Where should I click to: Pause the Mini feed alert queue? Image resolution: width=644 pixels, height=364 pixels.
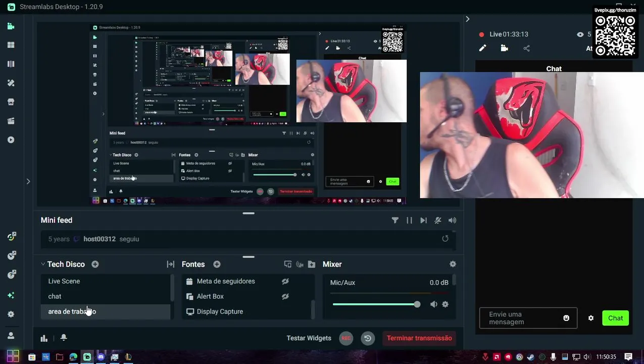[409, 220]
